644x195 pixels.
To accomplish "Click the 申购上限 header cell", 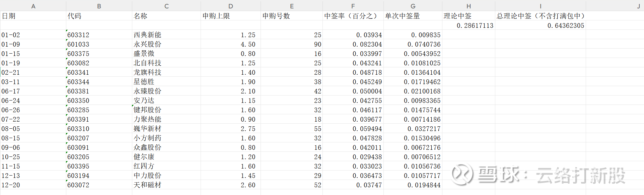I will coord(231,16).
